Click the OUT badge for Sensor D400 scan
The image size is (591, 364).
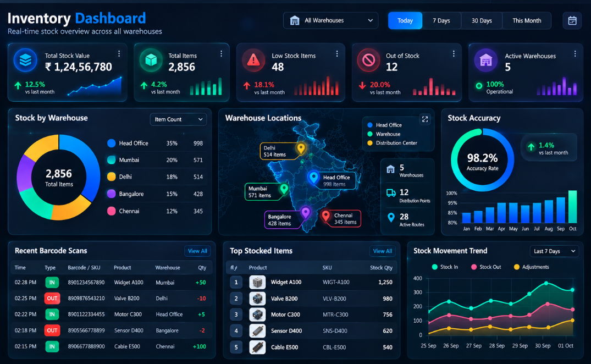[52, 330]
